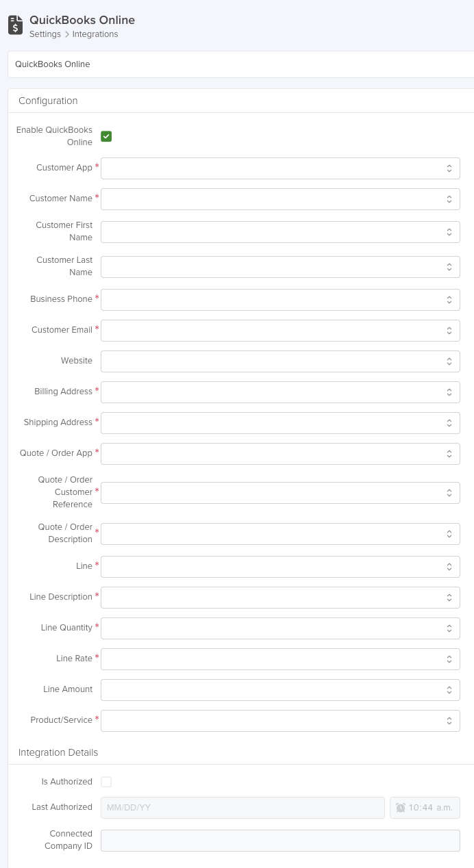Uncheck Enable QuickBooks Online checkbox
The width and height of the screenshot is (474, 868).
pyautogui.click(x=106, y=136)
